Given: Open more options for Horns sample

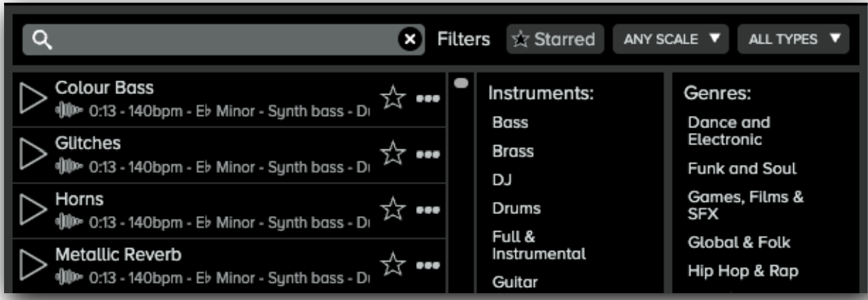Looking at the screenshot, I should coord(428,210).
